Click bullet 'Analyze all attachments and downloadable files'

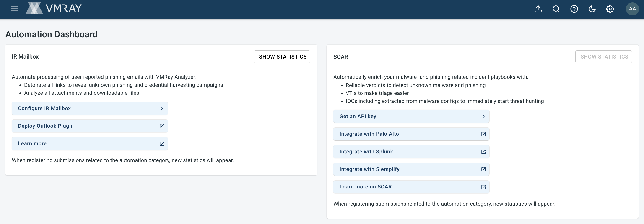81,93
